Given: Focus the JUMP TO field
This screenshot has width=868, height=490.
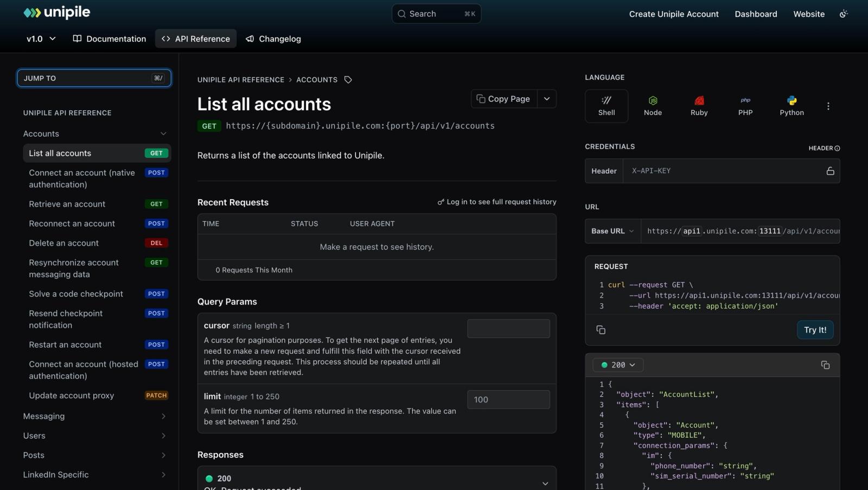Looking at the screenshot, I should click(94, 78).
